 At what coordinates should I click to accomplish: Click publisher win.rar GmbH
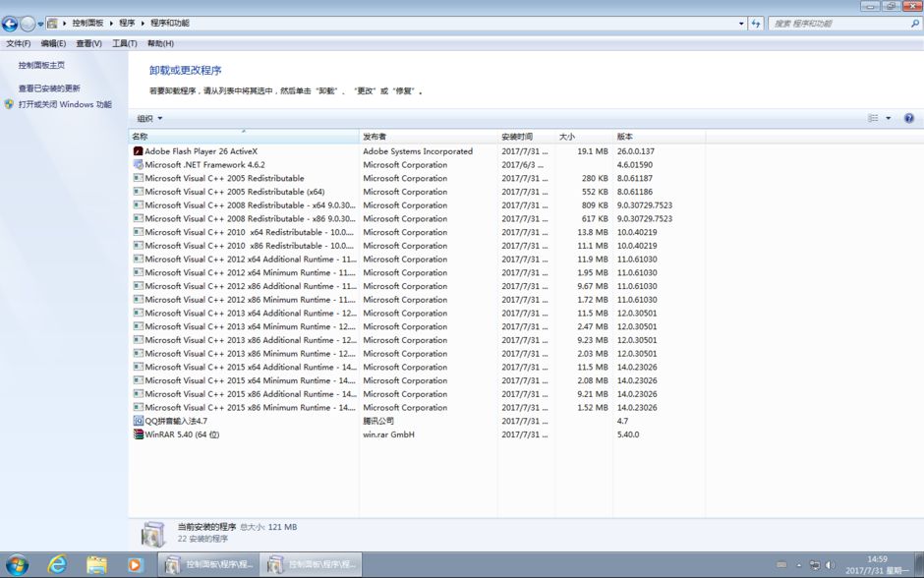[x=388, y=434]
